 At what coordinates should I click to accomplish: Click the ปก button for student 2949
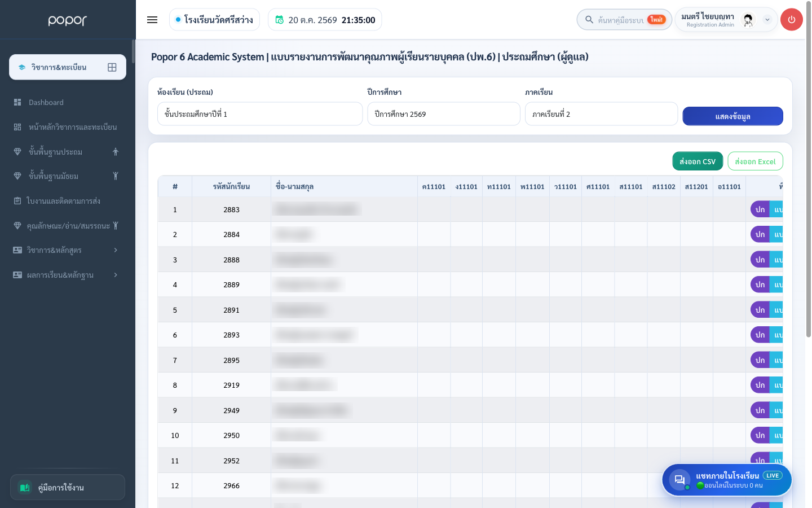tap(760, 410)
